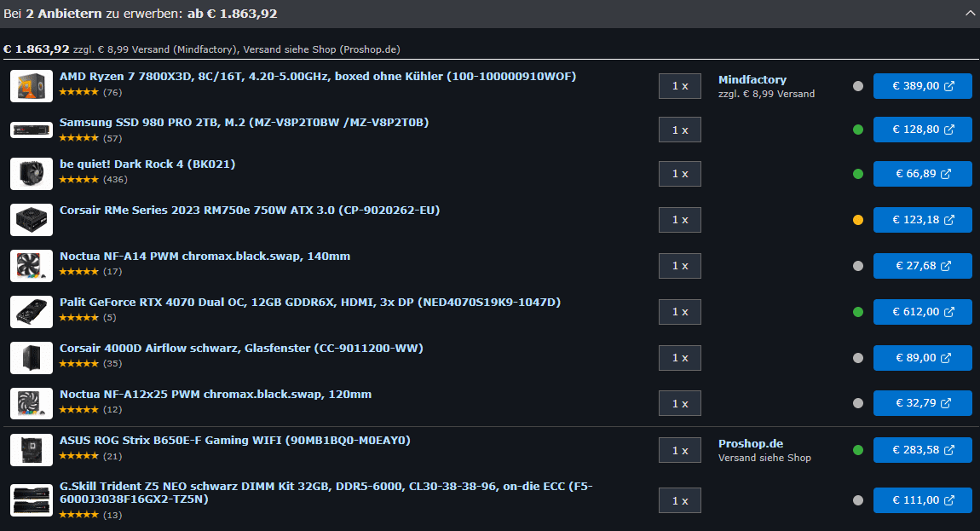This screenshot has width=980, height=531.
Task: Click green availability dot of Samsung SSD
Action: point(858,130)
